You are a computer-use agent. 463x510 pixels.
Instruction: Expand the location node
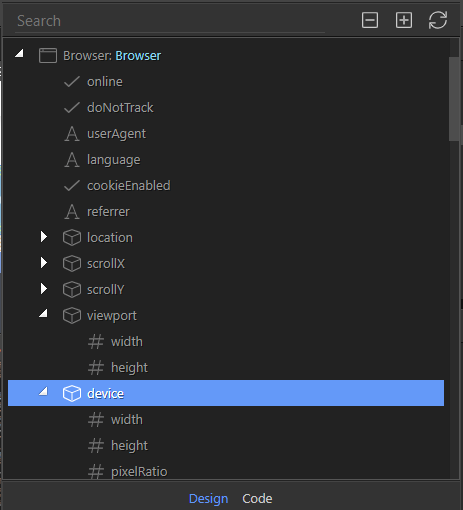click(44, 237)
